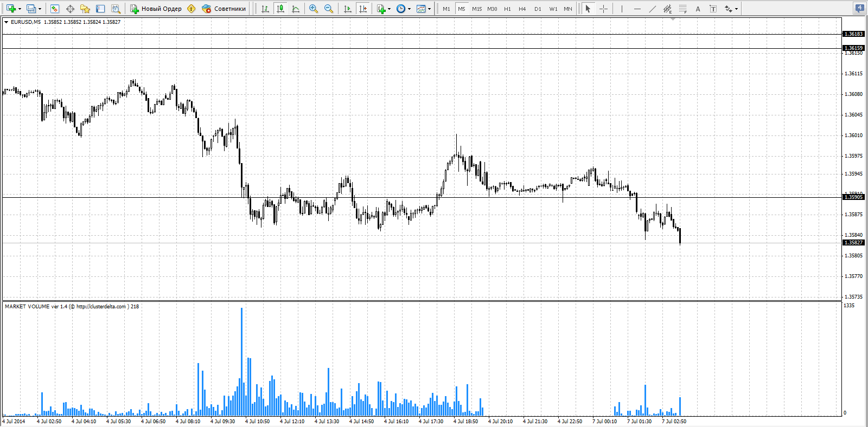Toggle candlestick chart mode
The width and height of the screenshot is (868, 427).
point(280,9)
